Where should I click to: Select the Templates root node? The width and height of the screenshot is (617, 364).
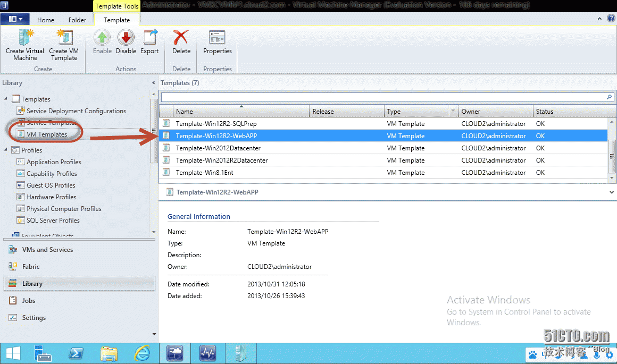coord(36,99)
